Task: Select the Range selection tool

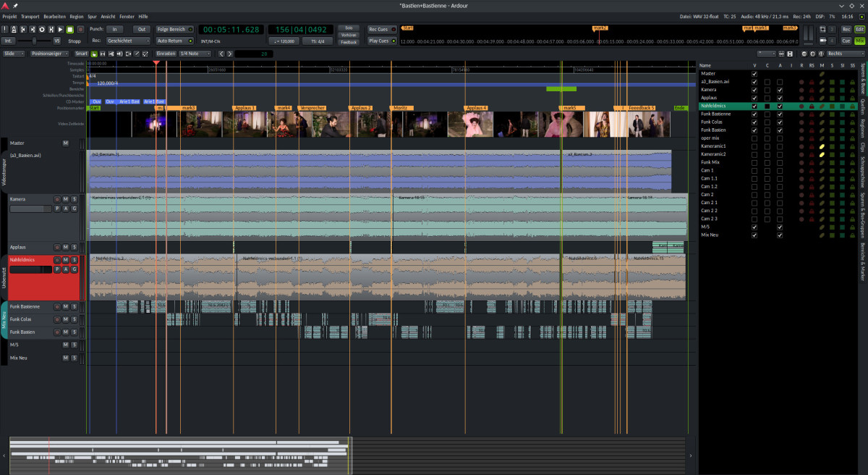Action: (x=103, y=54)
